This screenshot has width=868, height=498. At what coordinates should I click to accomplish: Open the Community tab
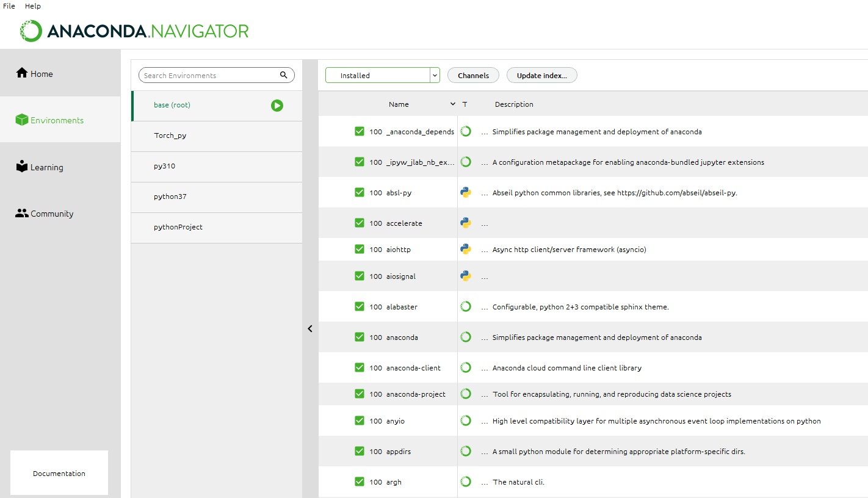pos(60,214)
